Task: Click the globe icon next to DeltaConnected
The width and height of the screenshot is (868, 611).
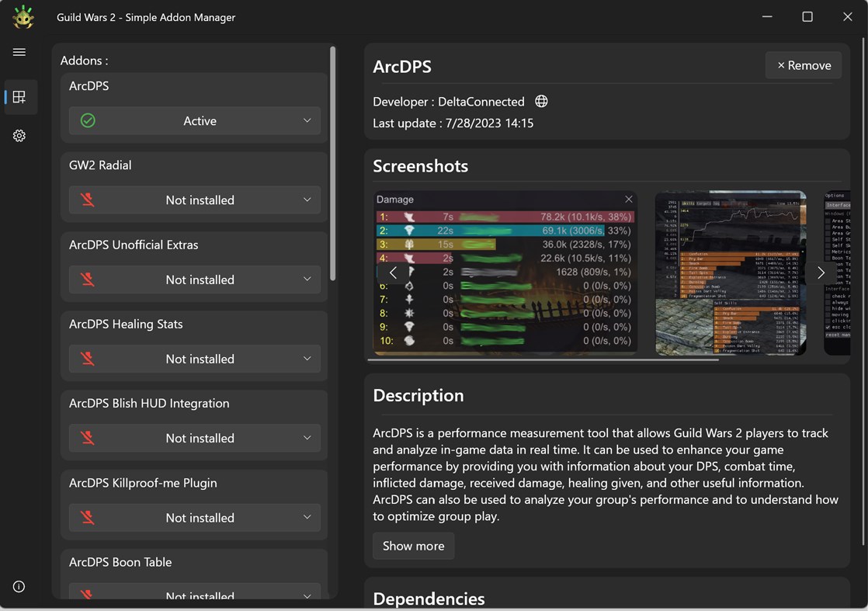Action: point(541,101)
